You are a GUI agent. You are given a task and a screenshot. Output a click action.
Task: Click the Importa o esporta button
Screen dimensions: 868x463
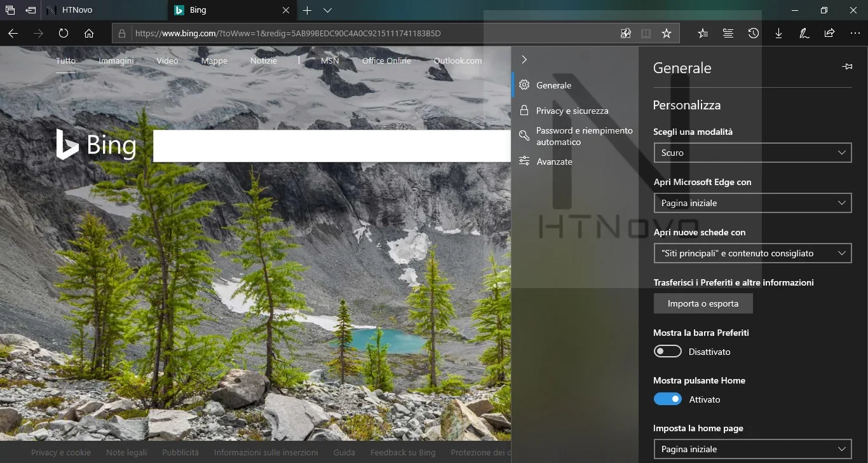click(703, 303)
